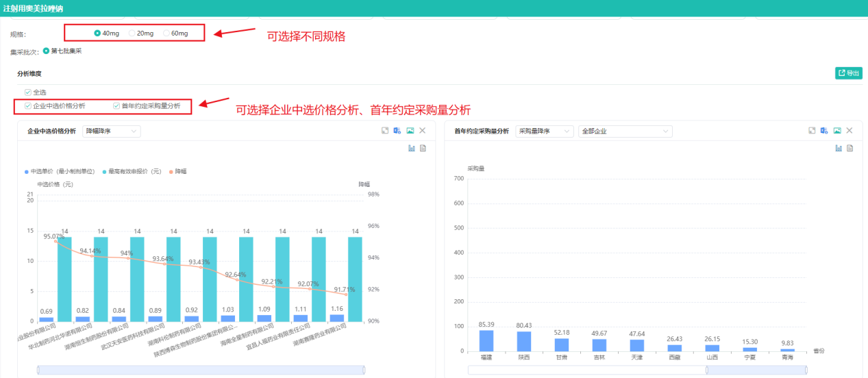The height and width of the screenshot is (378, 868).
Task: Open data table view for 首年约定采购量分析
Action: 850,148
